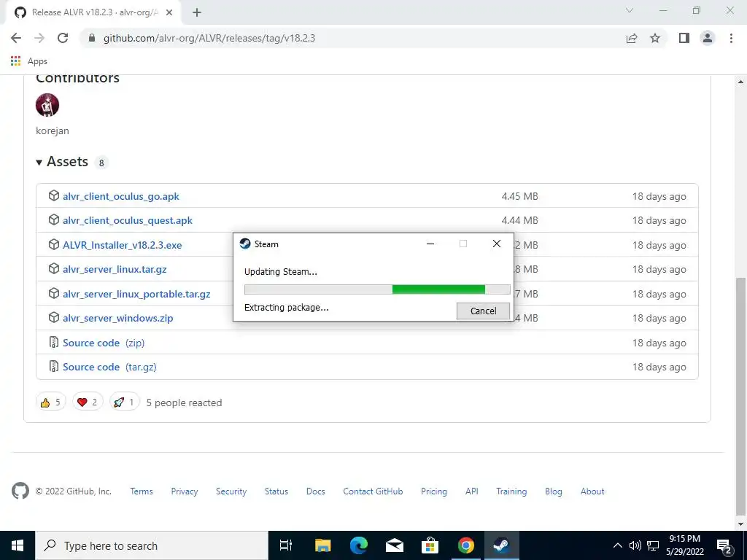
Task: Click the browser back arrow
Action: [x=16, y=38]
